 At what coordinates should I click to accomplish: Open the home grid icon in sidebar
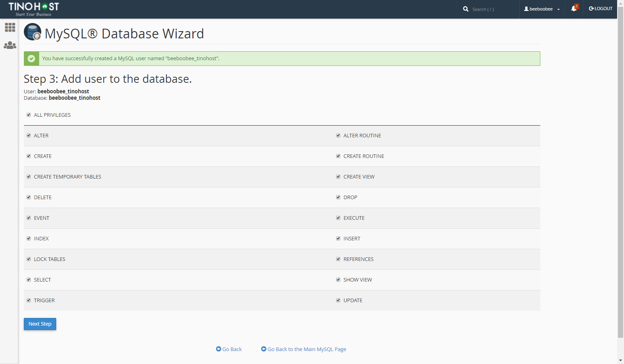pos(10,27)
